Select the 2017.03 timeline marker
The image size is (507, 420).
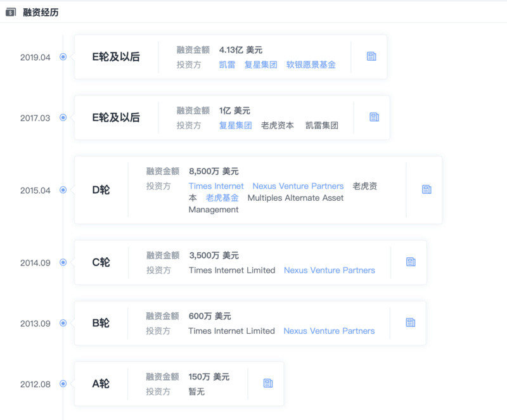click(x=63, y=117)
